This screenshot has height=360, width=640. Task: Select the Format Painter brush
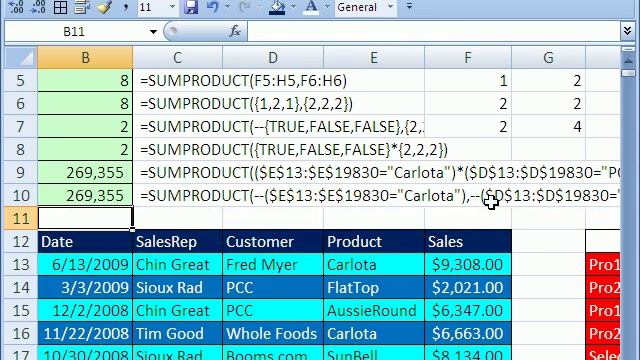click(104, 7)
